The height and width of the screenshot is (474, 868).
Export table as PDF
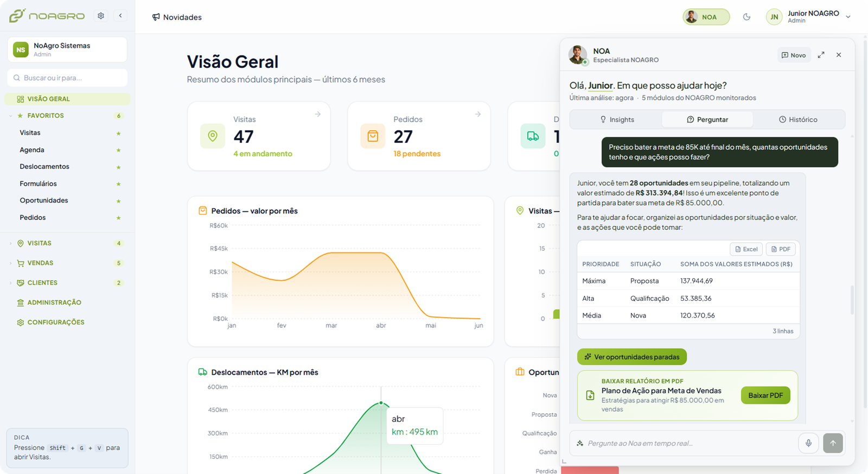point(781,249)
